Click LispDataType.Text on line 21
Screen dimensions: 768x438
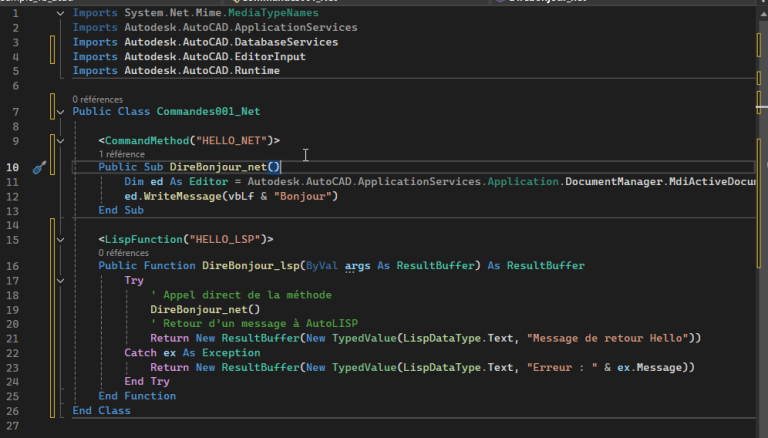[x=458, y=338]
